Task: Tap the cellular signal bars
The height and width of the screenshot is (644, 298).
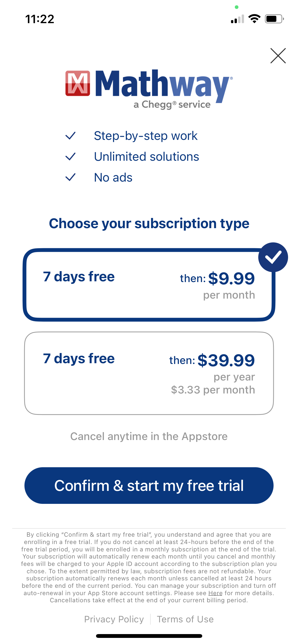Action: [x=237, y=19]
